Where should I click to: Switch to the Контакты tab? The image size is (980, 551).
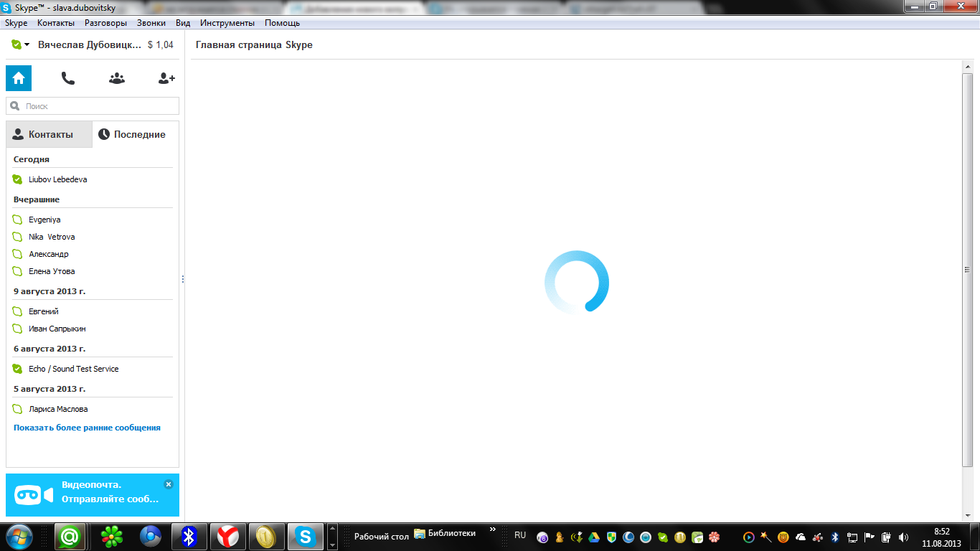(50, 134)
